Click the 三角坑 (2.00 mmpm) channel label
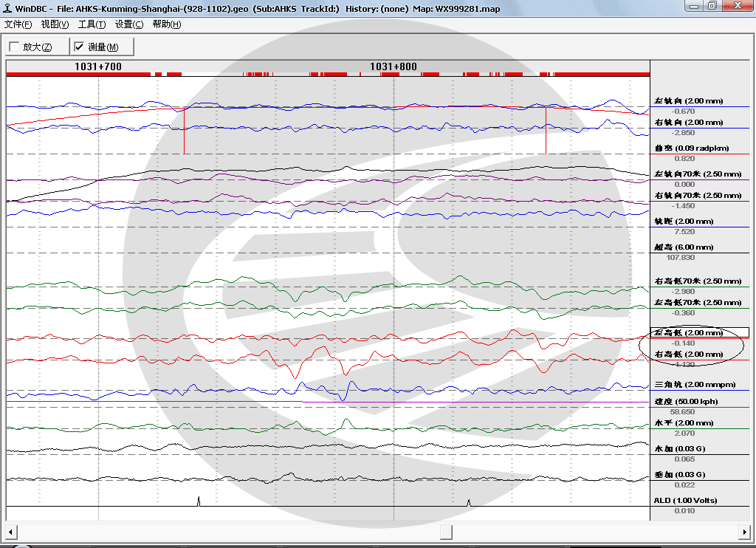 click(695, 385)
